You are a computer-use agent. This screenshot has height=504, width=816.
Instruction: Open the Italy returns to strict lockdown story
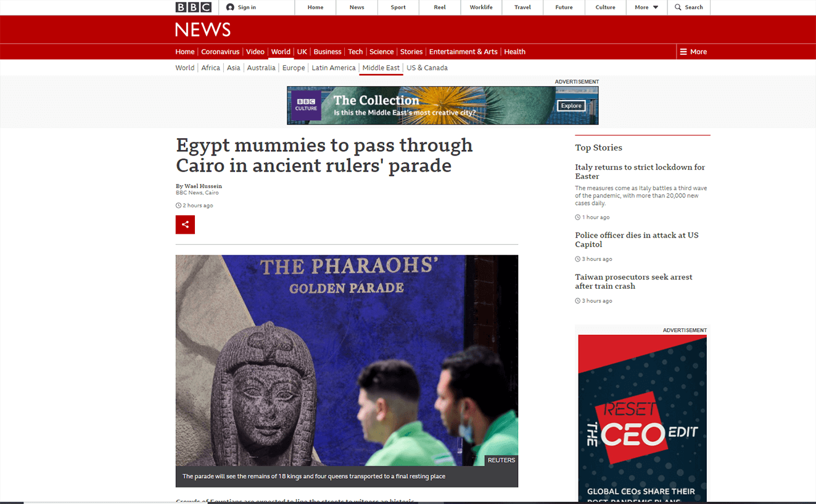(x=640, y=171)
